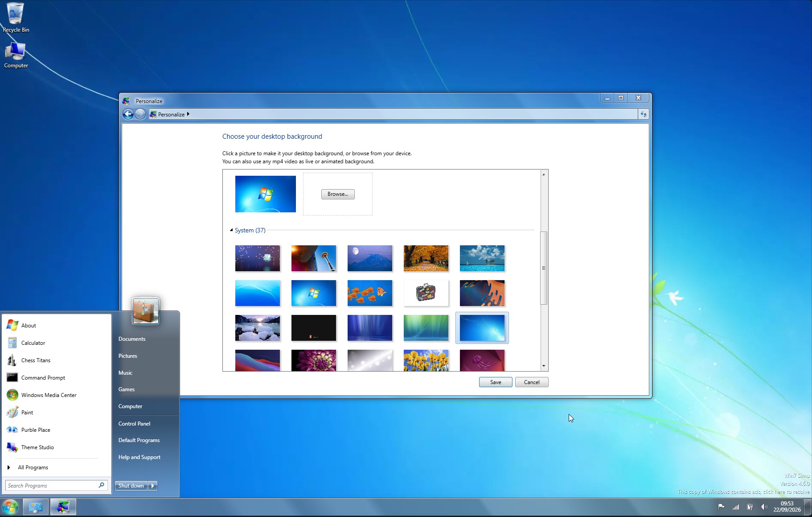Launch Windows Media Center

(x=49, y=395)
